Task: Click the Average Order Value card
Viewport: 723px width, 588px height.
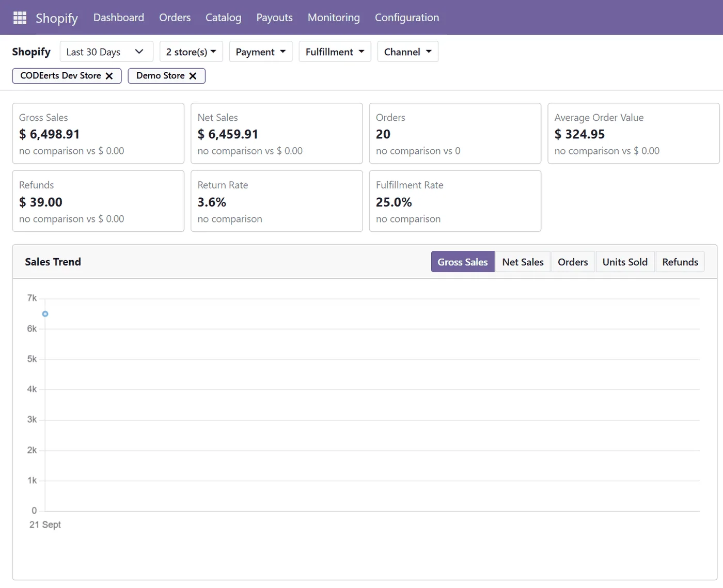Action: coord(634,134)
